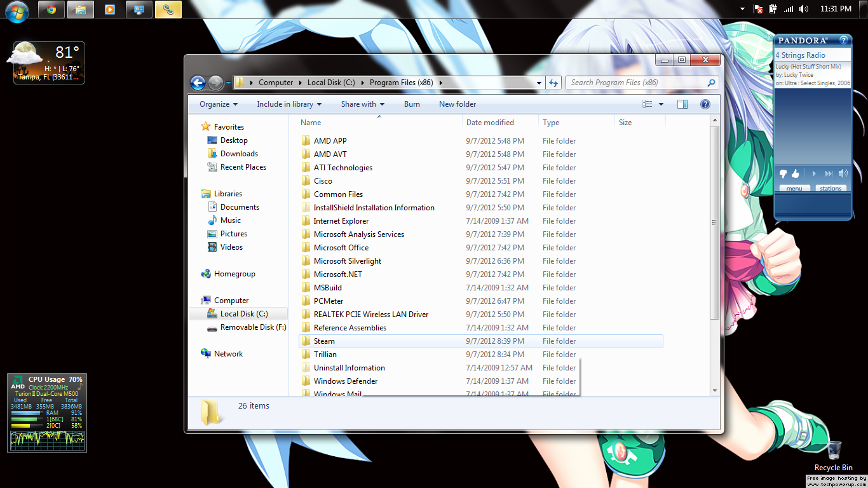Click the power plug tray icon
Viewport: 868px width, 488px height.
773,9
